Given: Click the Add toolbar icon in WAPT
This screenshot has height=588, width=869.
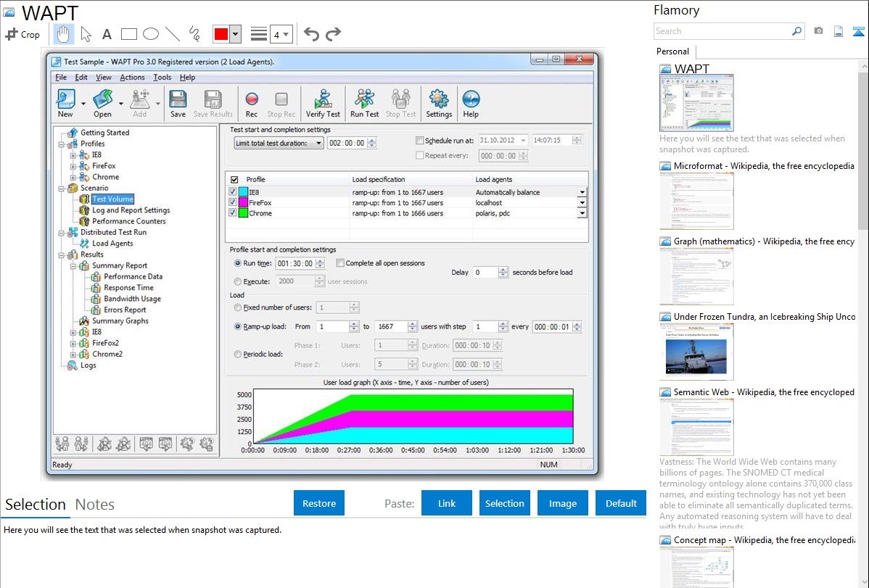Looking at the screenshot, I should (140, 104).
